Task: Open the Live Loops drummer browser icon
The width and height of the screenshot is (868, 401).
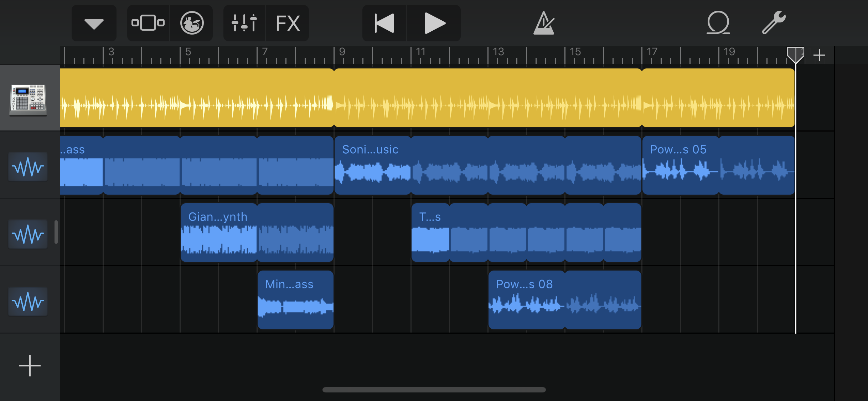Action: tap(192, 24)
